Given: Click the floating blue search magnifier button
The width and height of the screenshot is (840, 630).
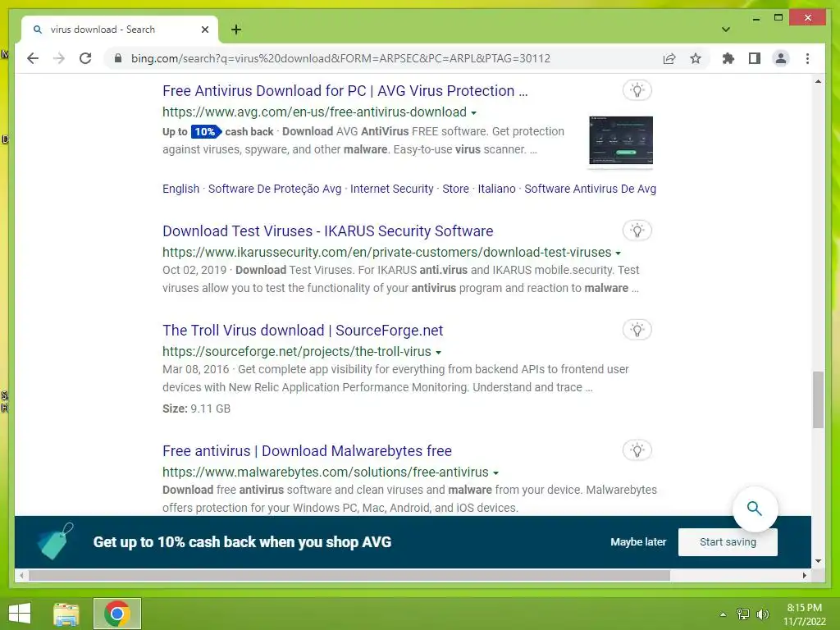Looking at the screenshot, I should 755,509.
